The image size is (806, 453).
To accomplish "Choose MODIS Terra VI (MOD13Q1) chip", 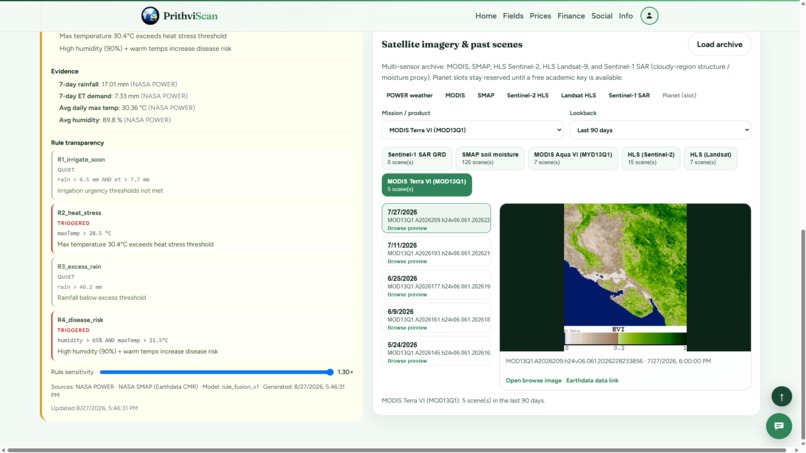I will click(427, 185).
